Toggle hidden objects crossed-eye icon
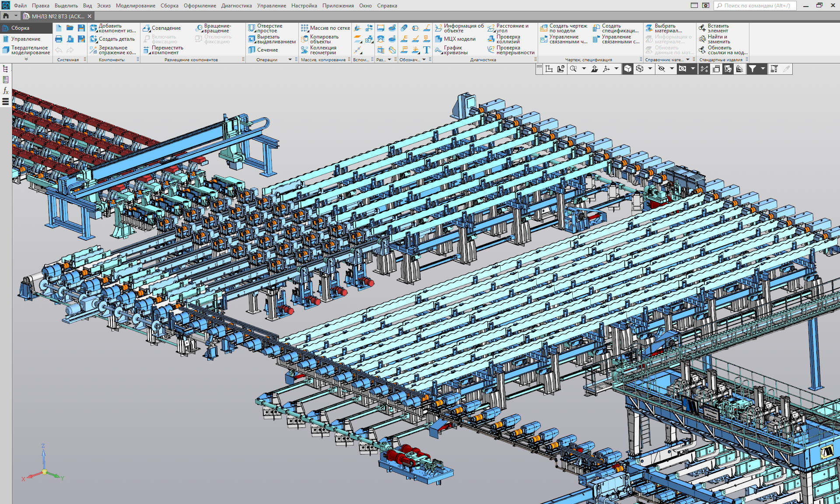840x504 pixels. coord(661,69)
